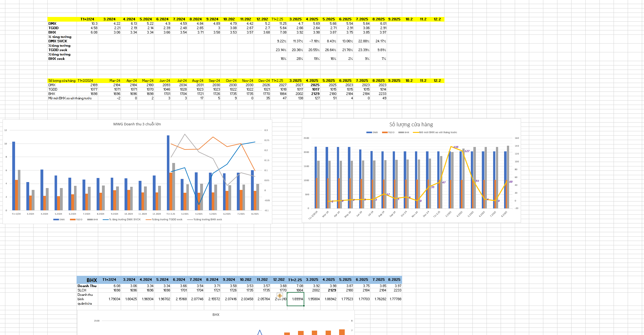Select the average revenue cell 2.07416

coord(229,299)
